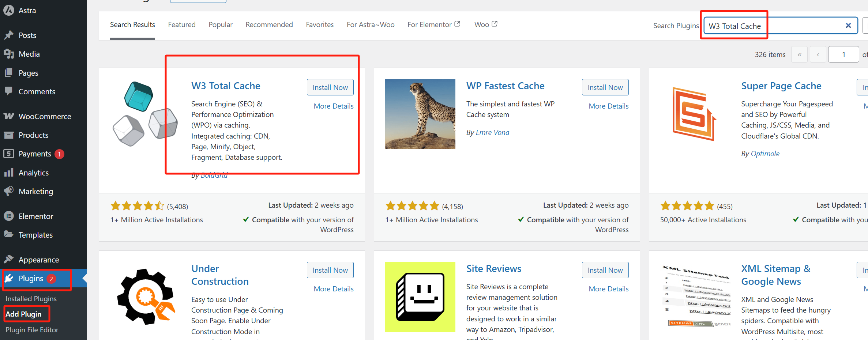The image size is (868, 340).
Task: Clear the plugin search field
Action: tap(848, 26)
